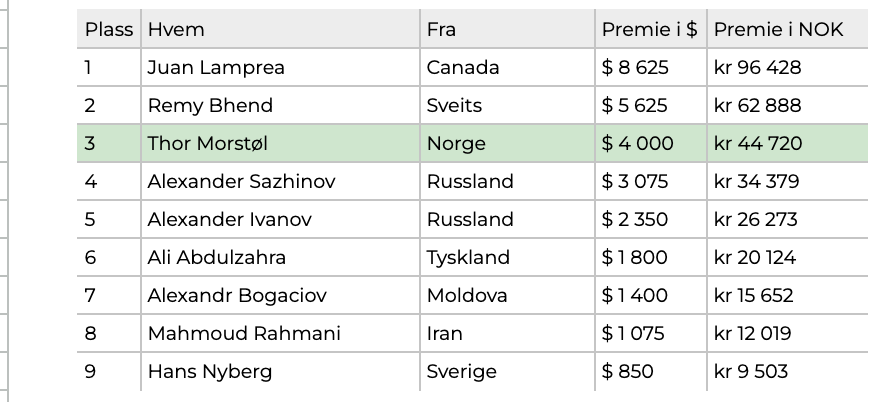The image size is (880, 402).
Task: Select the $ 8 625 prize cell
Action: tap(651, 67)
